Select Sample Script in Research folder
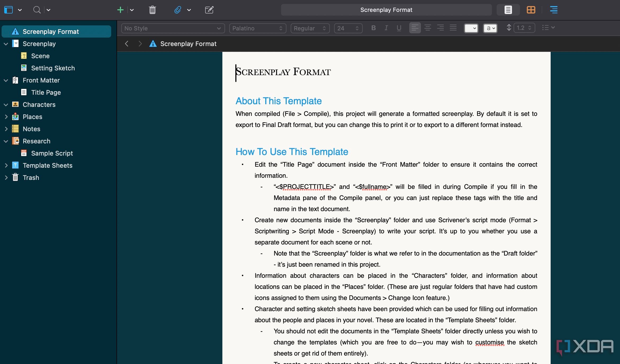 (52, 153)
